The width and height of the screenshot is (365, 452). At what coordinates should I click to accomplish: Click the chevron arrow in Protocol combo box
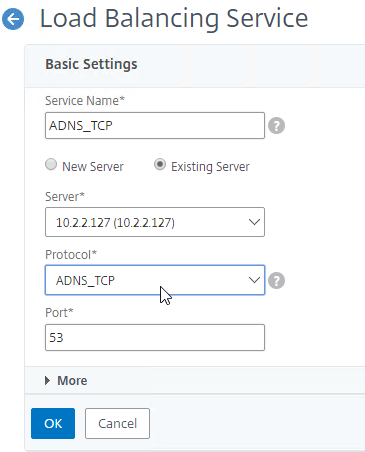click(x=254, y=280)
